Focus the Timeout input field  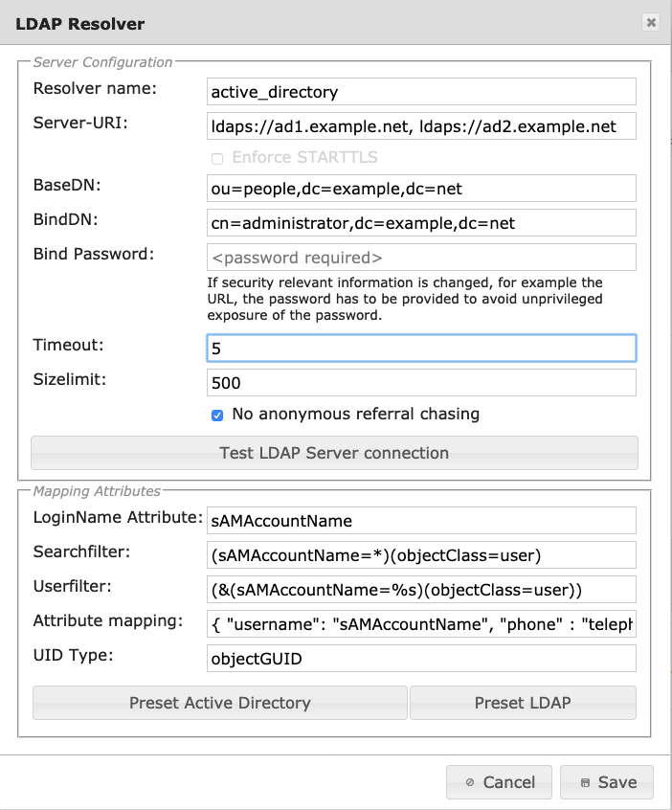pyautogui.click(x=421, y=348)
